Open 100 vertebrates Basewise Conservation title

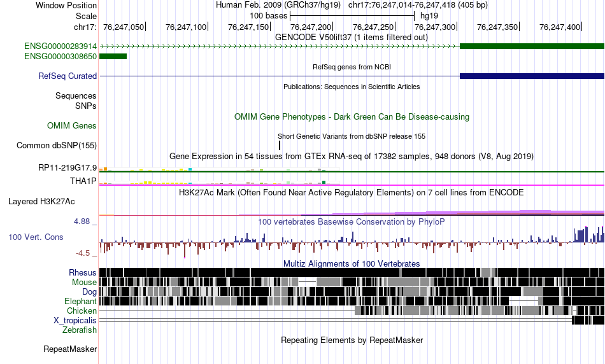pyautogui.click(x=352, y=221)
